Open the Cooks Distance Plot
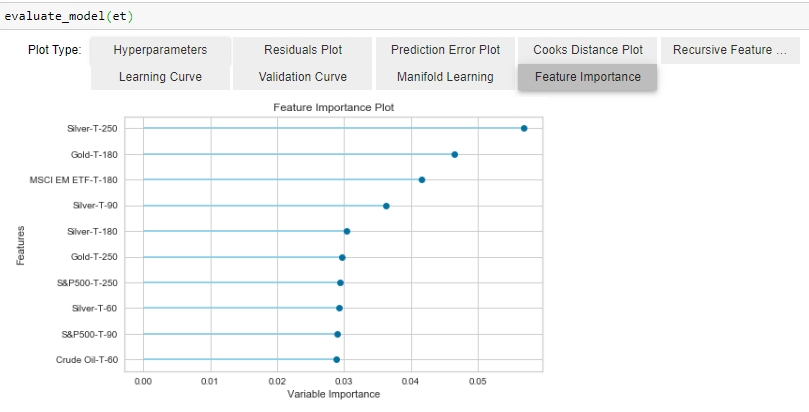This screenshot has width=809, height=412. pyautogui.click(x=587, y=50)
